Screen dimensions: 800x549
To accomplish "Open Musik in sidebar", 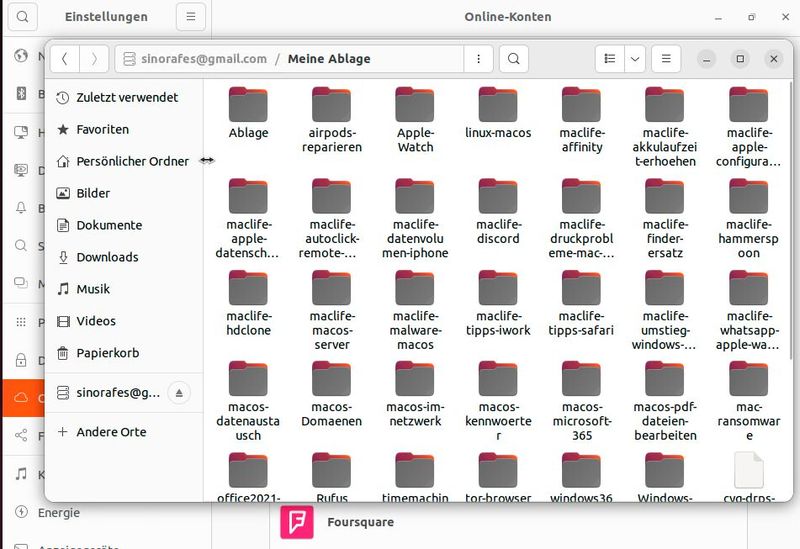I will coord(124,289).
